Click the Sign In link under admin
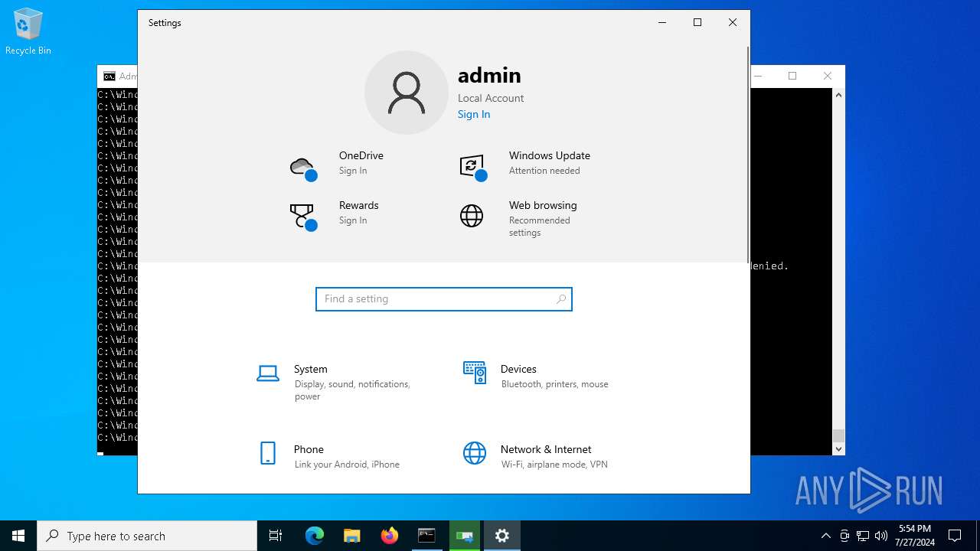 pyautogui.click(x=474, y=114)
